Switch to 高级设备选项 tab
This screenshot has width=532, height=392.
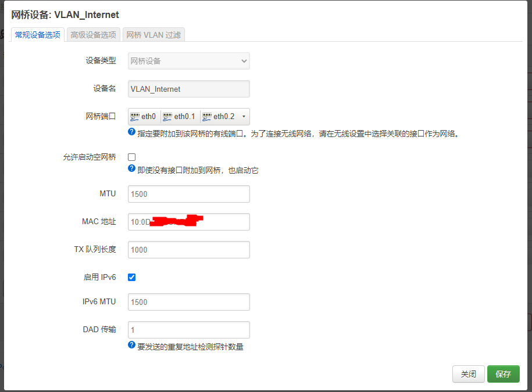pyautogui.click(x=93, y=35)
